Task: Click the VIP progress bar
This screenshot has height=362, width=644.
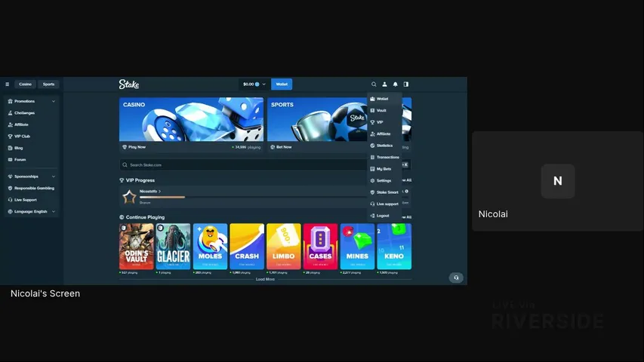Action: tap(254, 198)
